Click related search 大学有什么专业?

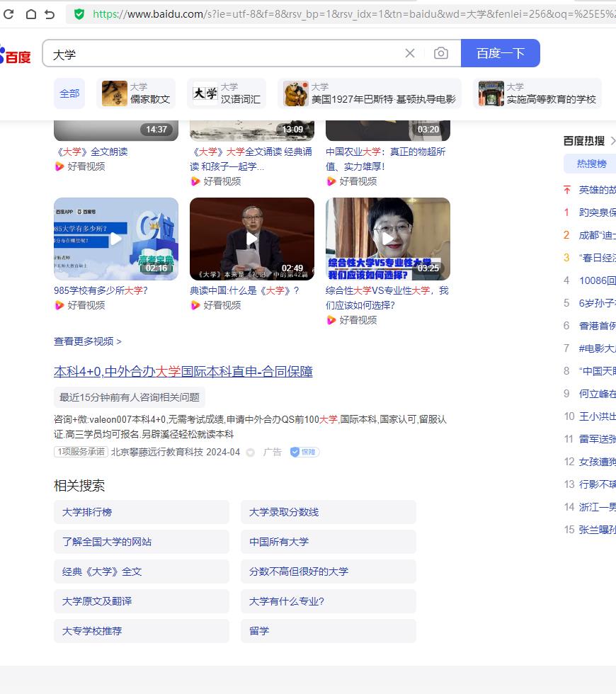329,601
